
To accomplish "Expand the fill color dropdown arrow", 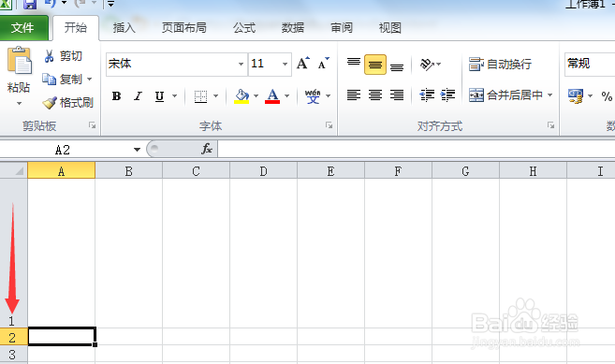I will pyautogui.click(x=256, y=96).
